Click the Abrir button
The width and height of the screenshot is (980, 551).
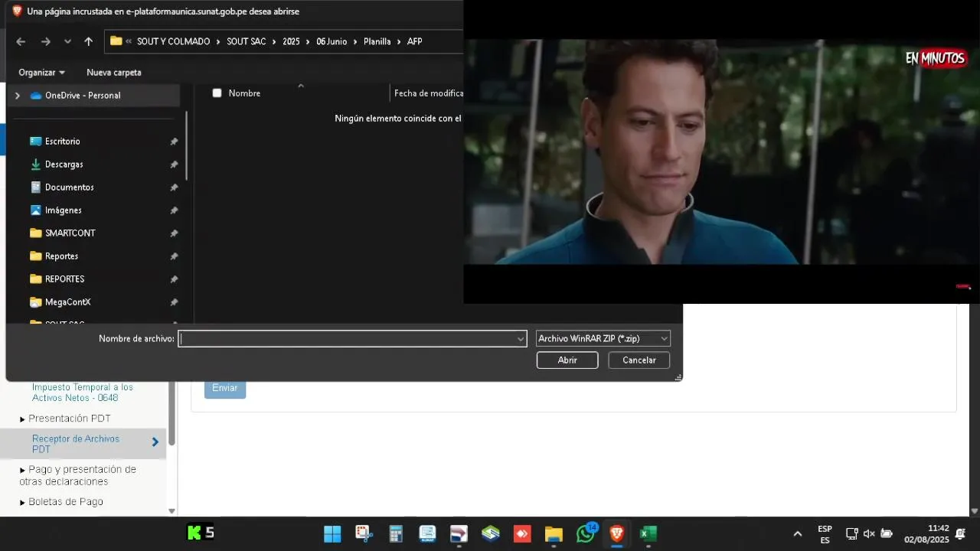coord(567,360)
